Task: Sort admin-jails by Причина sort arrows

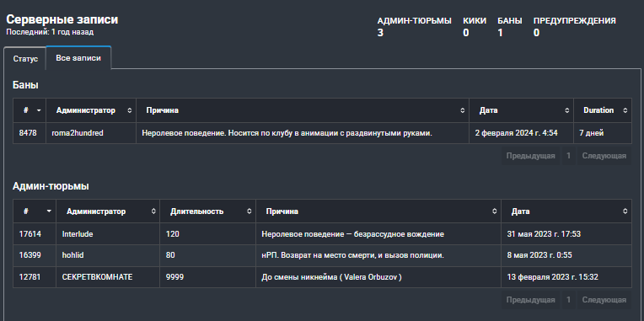Action: click(x=495, y=211)
